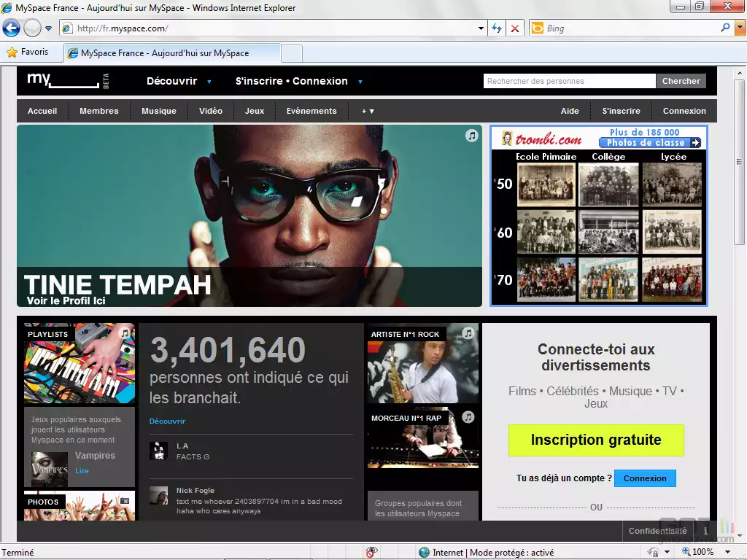The height and width of the screenshot is (560, 747).
Task: Expand the + more nav dropdown
Action: [x=368, y=111]
